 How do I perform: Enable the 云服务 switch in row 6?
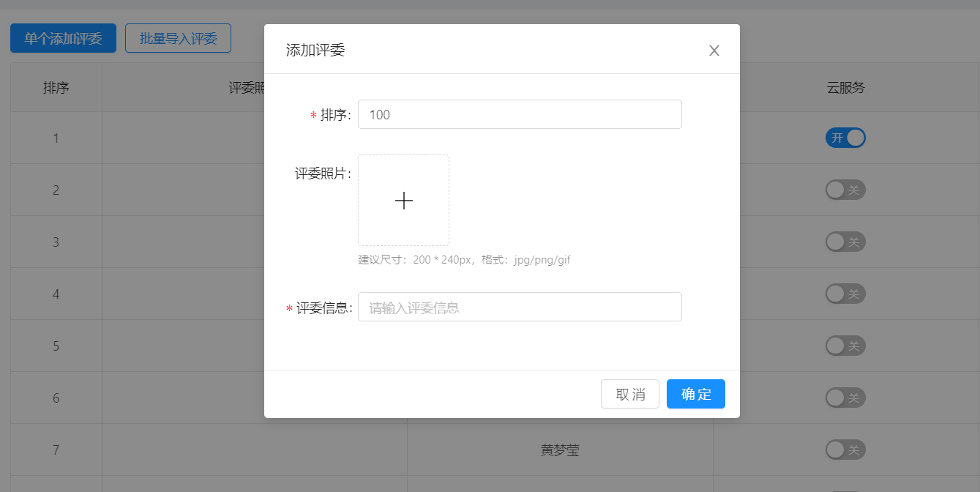[x=845, y=398]
